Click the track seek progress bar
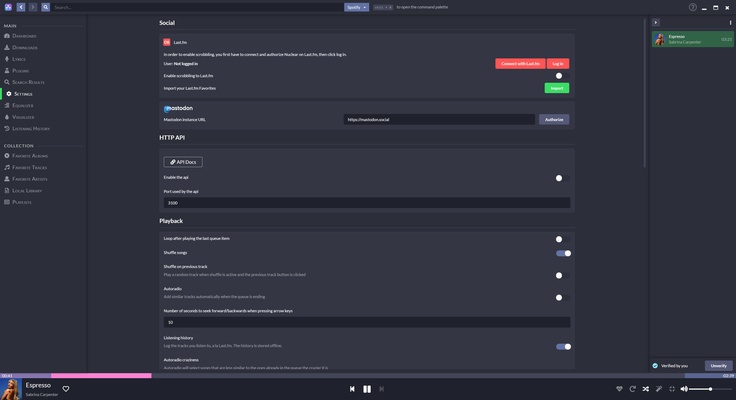The width and height of the screenshot is (736, 400). 368,376
